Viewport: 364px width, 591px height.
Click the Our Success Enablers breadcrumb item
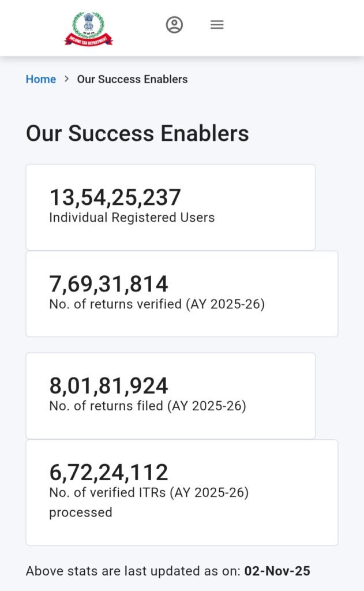(x=132, y=79)
